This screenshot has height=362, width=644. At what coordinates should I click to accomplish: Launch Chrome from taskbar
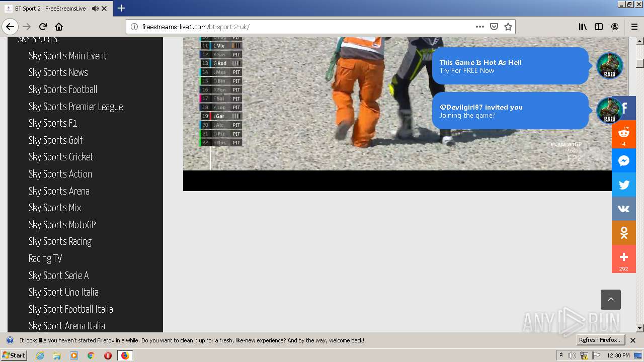click(x=91, y=355)
